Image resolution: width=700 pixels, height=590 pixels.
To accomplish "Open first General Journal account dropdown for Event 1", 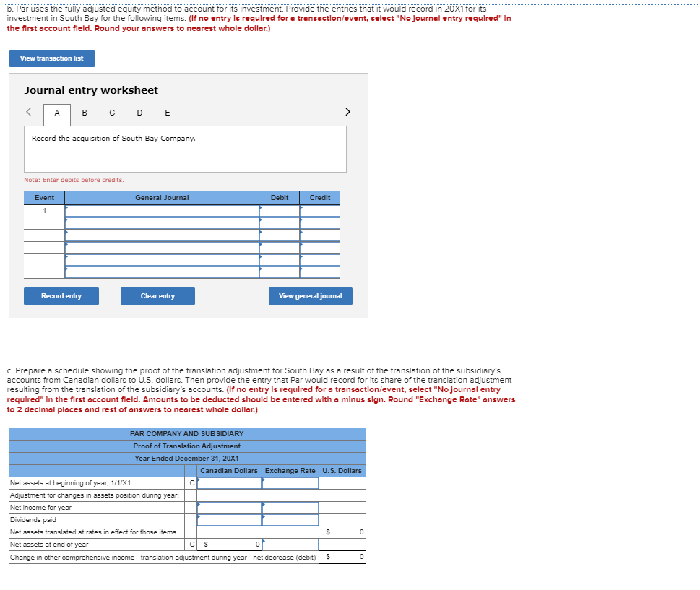I will [162, 211].
